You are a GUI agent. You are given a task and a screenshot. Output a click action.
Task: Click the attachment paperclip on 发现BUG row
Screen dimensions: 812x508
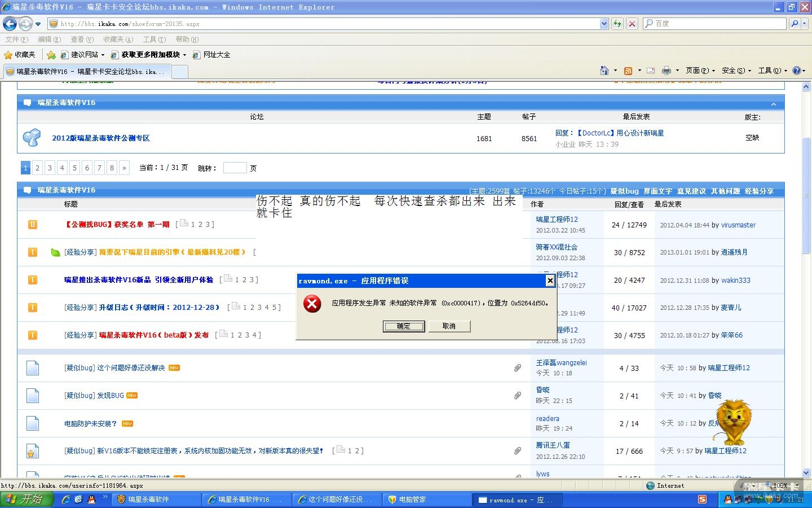pyautogui.click(x=517, y=396)
